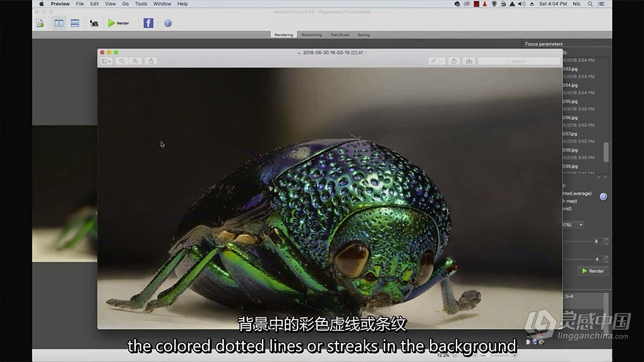Viewport: 644px width, 362px height.
Task: Adjust the stepper beside value 8
Action: (606, 242)
